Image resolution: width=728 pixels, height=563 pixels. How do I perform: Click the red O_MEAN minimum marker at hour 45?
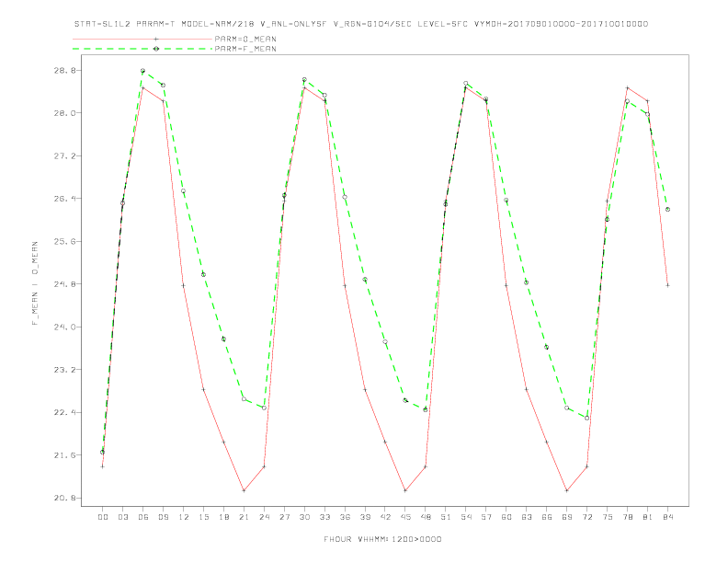(405, 490)
